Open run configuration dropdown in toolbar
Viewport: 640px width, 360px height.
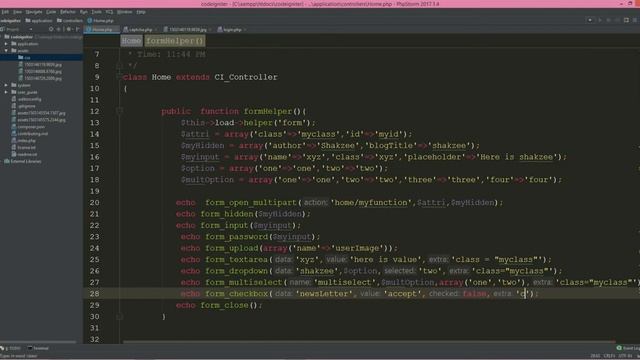(x=590, y=20)
